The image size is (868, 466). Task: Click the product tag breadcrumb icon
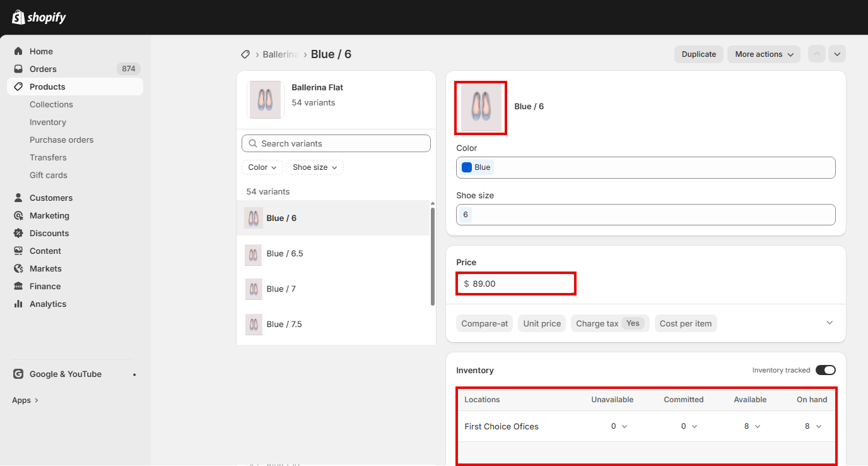[245, 54]
